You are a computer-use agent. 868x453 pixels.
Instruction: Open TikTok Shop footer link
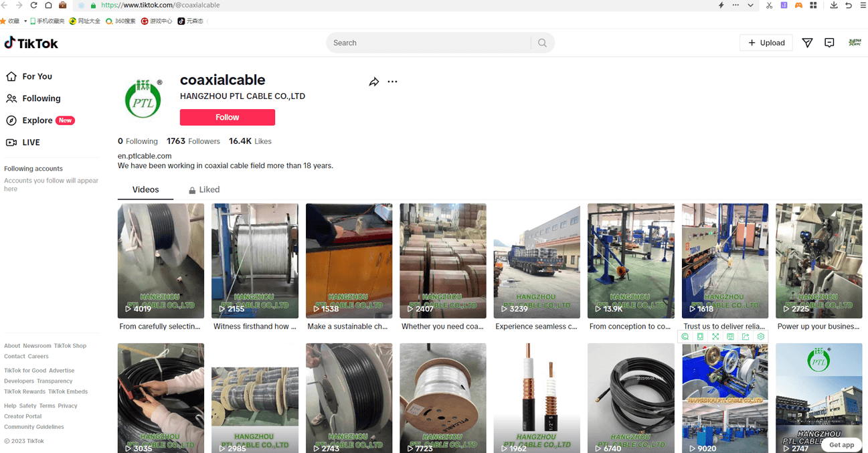click(x=70, y=346)
